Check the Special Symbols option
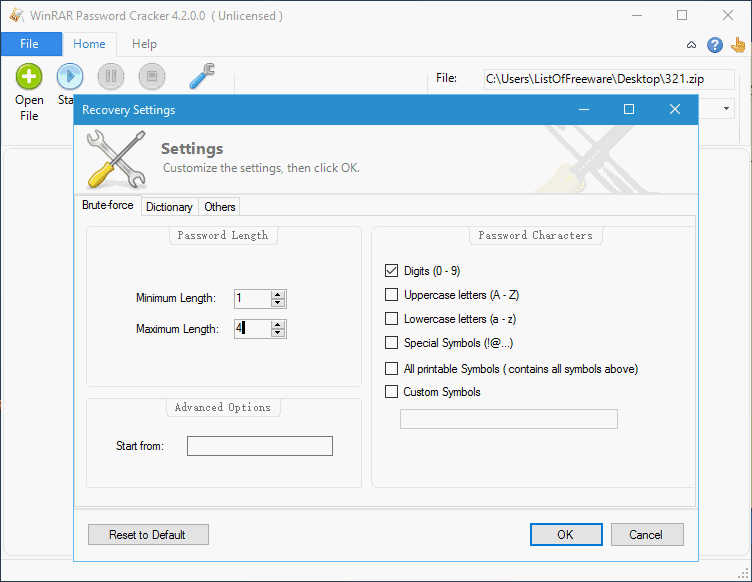This screenshot has height=582, width=752. click(391, 342)
